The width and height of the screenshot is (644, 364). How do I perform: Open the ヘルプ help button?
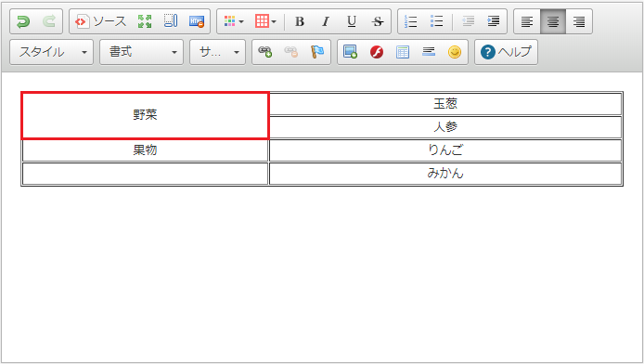506,52
